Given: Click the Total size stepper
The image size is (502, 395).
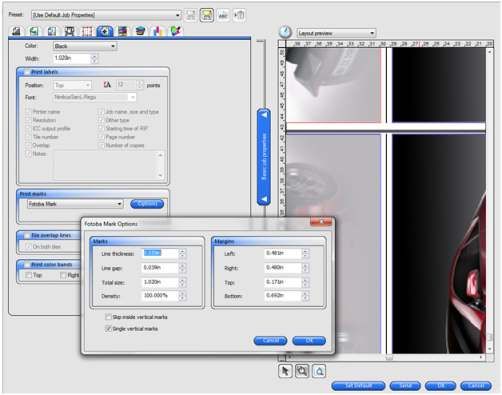Looking at the screenshot, I should 182,283.
